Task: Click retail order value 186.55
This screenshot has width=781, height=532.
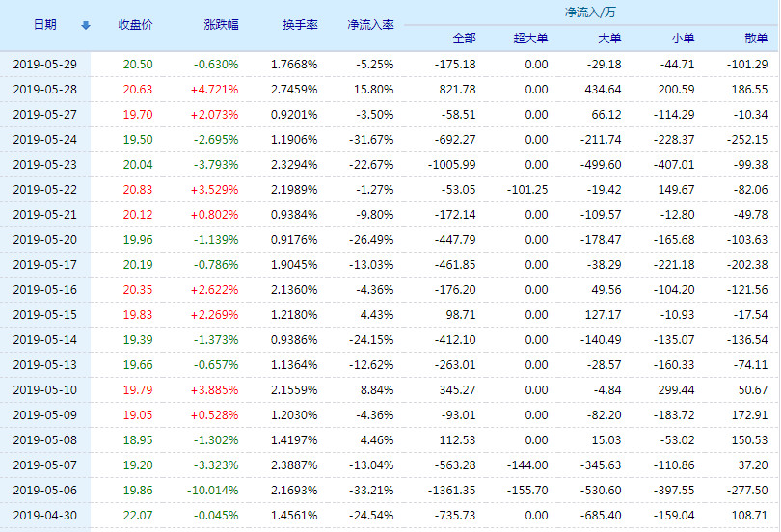Action: tap(749, 89)
